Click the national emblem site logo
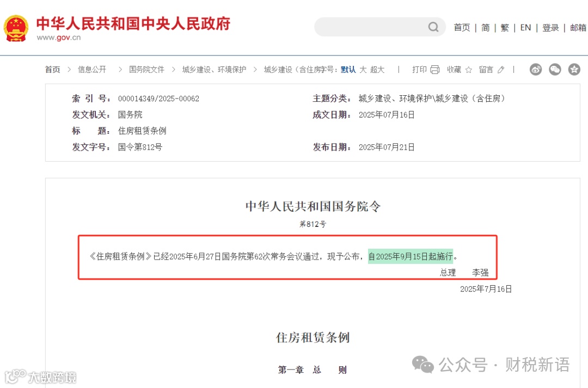 coord(16,27)
